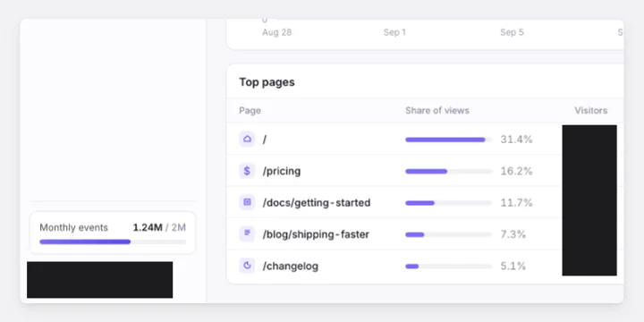This screenshot has height=322, width=644.
Task: Click the Monthly events usage progress bar
Action: click(113, 241)
